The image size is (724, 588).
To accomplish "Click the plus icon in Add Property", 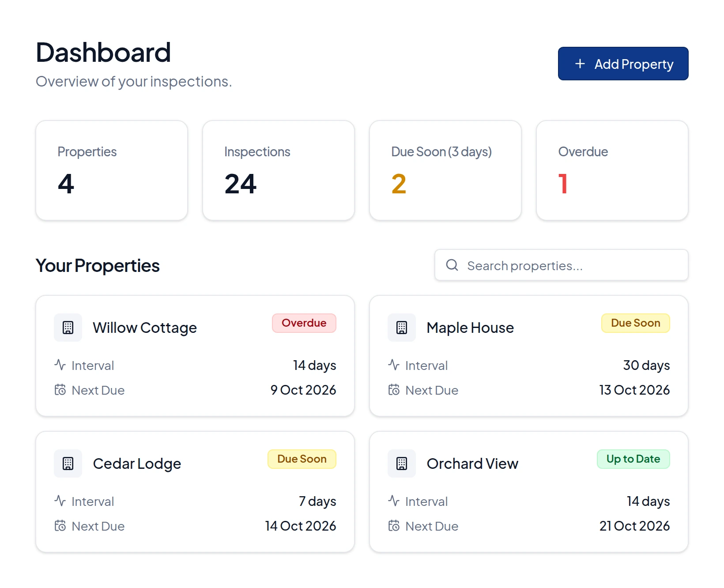I will (x=580, y=64).
